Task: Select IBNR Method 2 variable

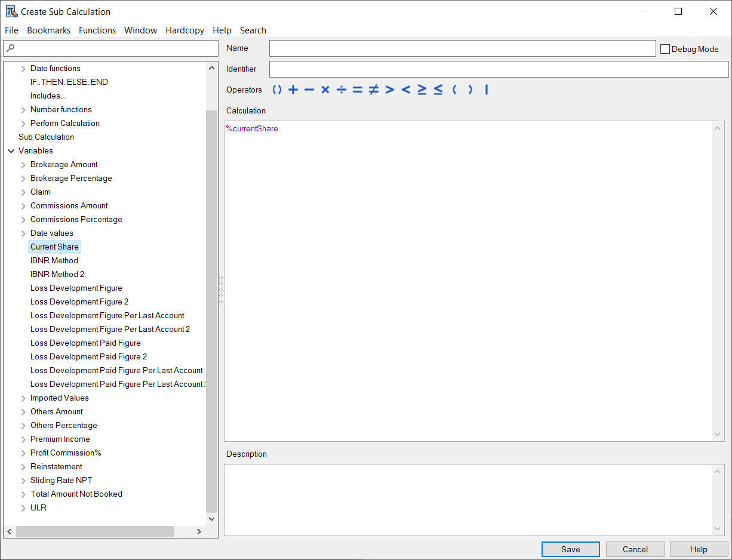Action: pos(57,275)
